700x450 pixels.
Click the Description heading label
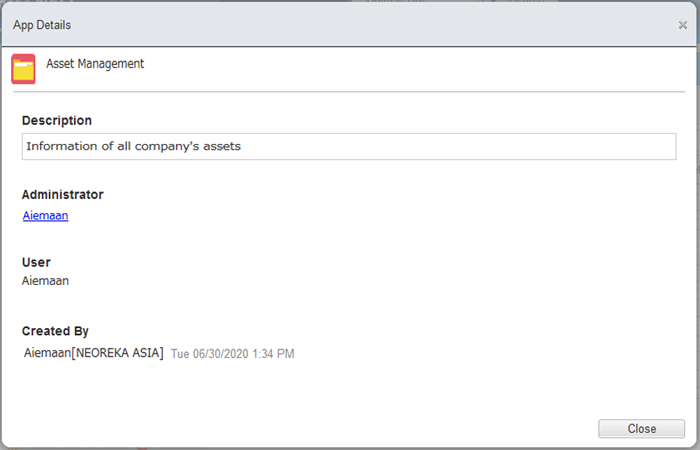[57, 121]
